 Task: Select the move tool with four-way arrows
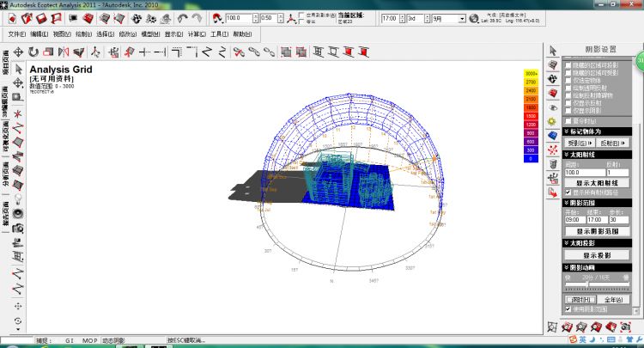click(18, 52)
